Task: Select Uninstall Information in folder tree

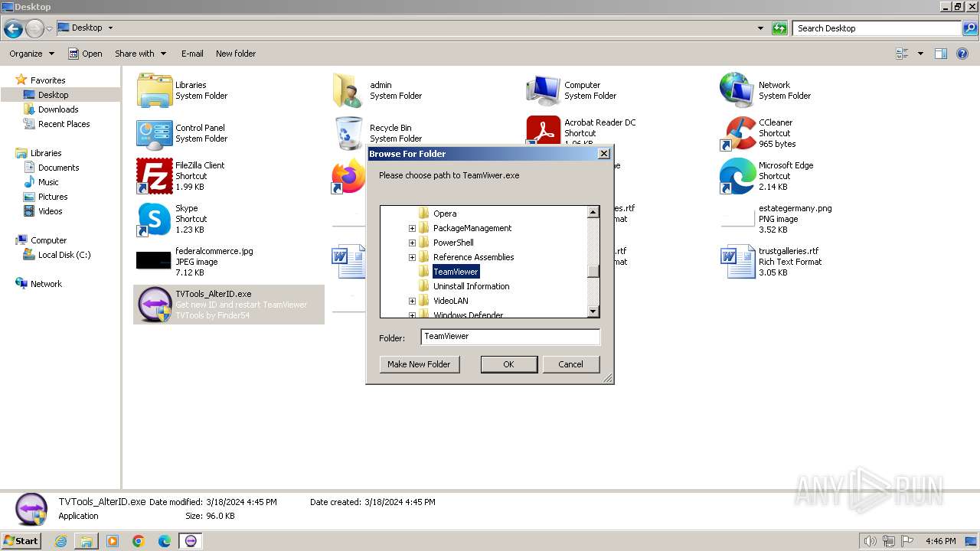Action: 471,286
